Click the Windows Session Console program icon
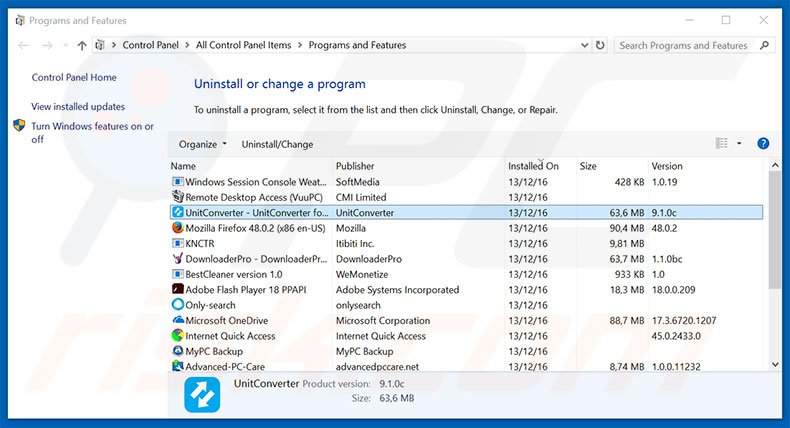The image size is (790, 428). (x=177, y=181)
